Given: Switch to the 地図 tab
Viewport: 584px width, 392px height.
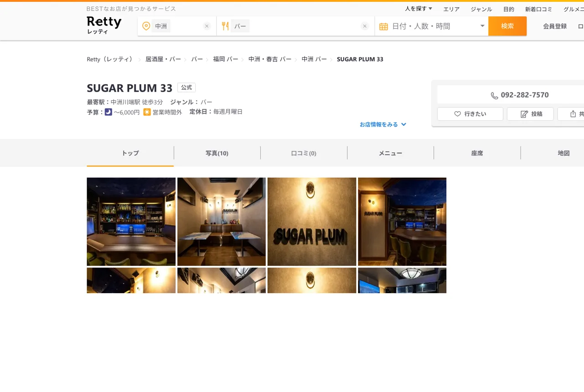Looking at the screenshot, I should pos(564,153).
